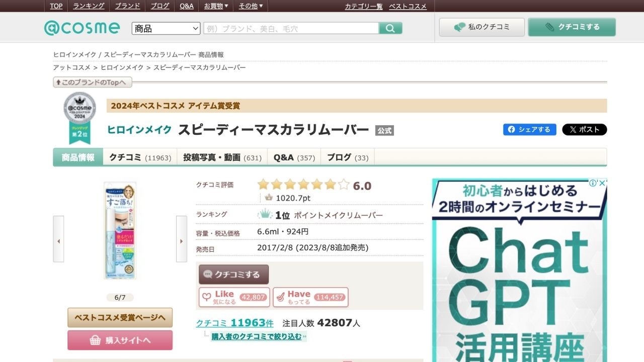Click the 2017/2/8 release date text
The height and width of the screenshot is (362, 644).
[312, 248]
